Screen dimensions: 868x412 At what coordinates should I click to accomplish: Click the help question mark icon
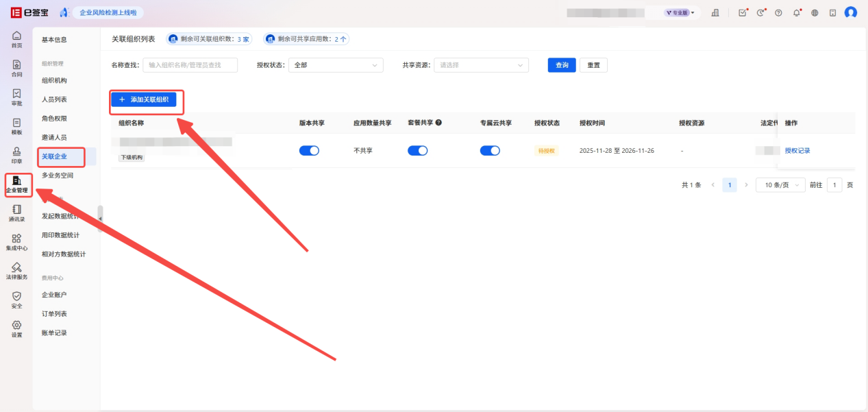778,13
